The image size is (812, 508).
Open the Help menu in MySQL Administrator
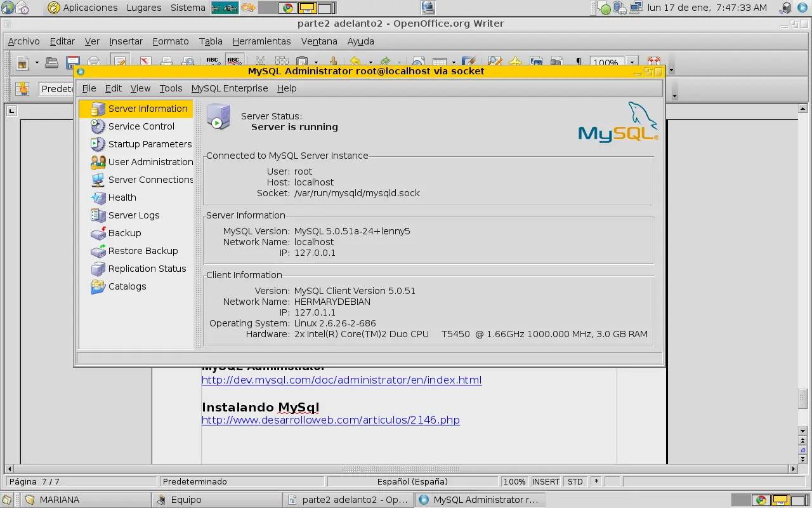click(x=287, y=88)
